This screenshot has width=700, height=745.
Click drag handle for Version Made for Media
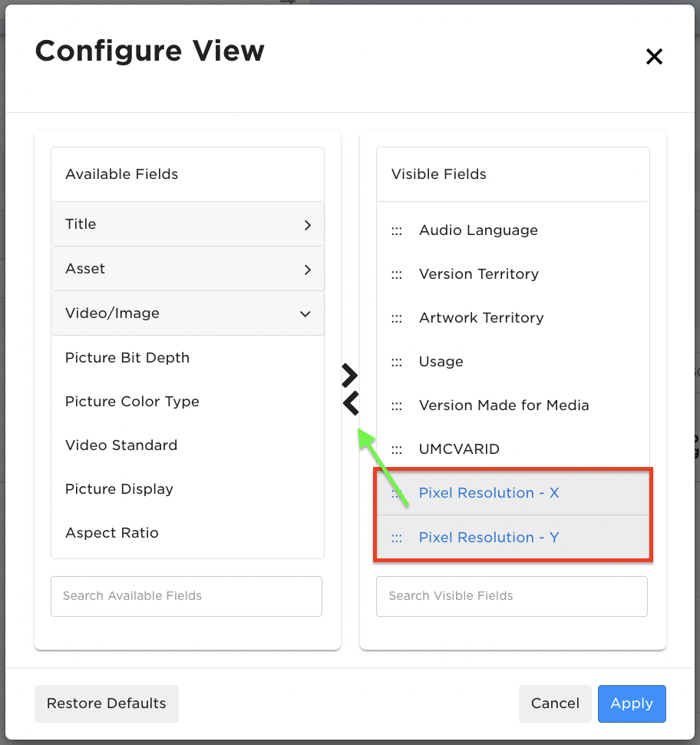click(397, 406)
